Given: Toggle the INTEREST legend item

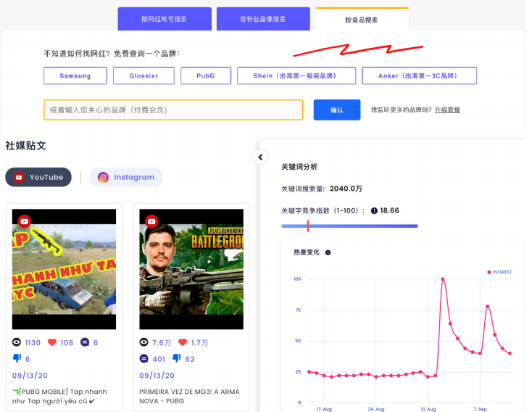Looking at the screenshot, I should [499, 272].
